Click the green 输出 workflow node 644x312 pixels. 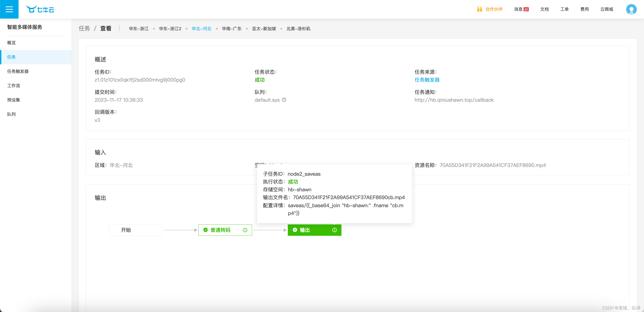[314, 230]
